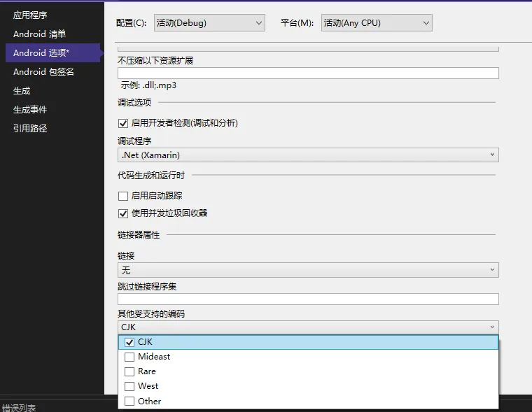Check the Other encoding option
The image size is (532, 412).
[129, 401]
